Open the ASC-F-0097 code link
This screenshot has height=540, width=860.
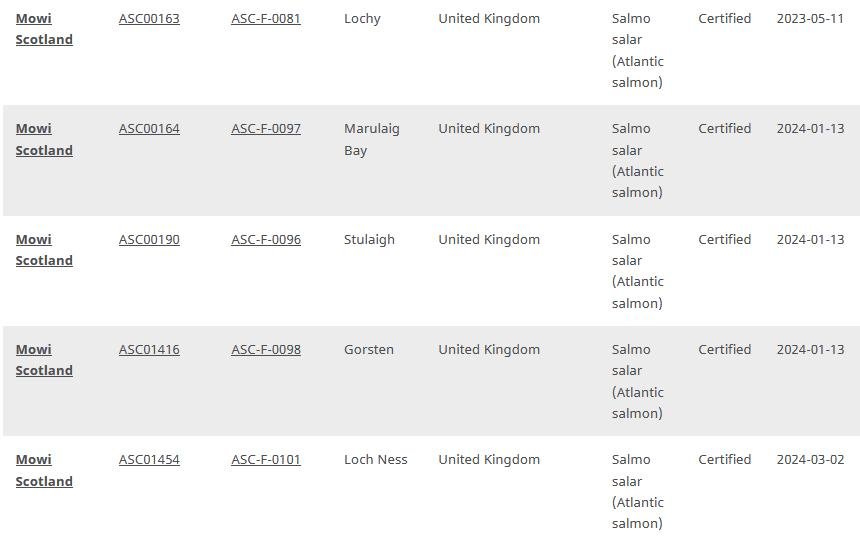point(265,128)
